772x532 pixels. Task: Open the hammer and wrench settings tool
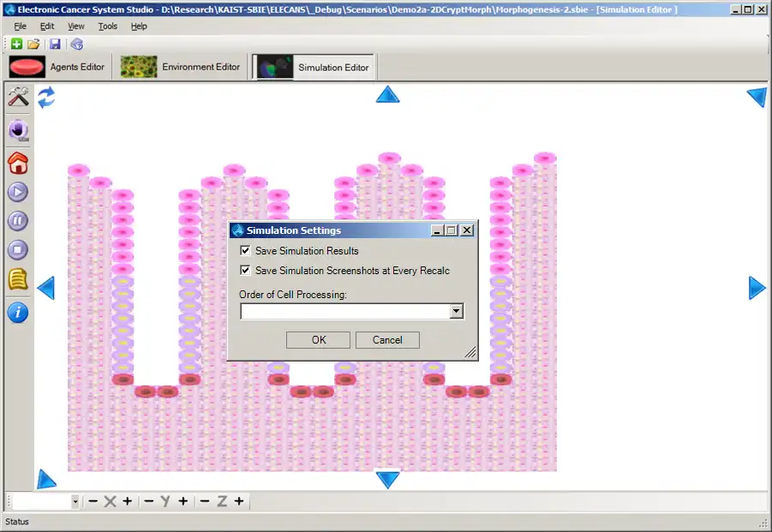pyautogui.click(x=18, y=97)
